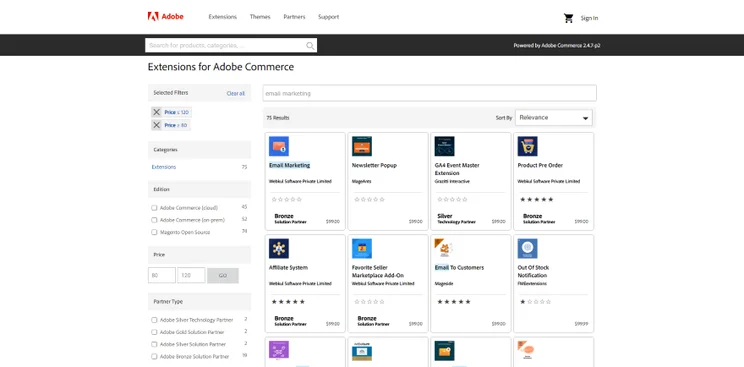Click the Silver Technology Partner badge on GA4 card
The width and height of the screenshot is (744, 367).
point(456,219)
